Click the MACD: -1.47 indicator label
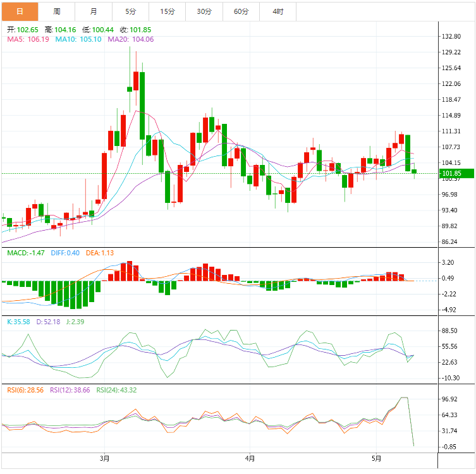The height and width of the screenshot is (474, 476). click(x=26, y=253)
